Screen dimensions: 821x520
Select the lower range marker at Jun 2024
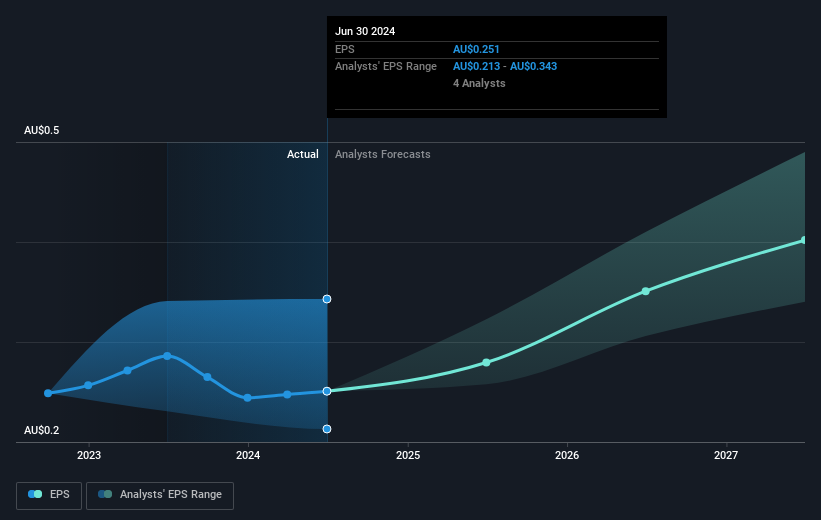(327, 429)
